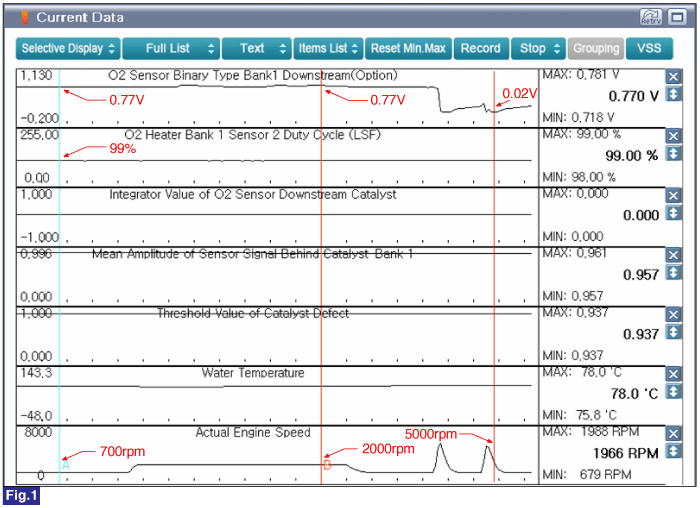Select cursor marker A on engine speed graph
The height and width of the screenshot is (508, 700).
pyautogui.click(x=66, y=465)
